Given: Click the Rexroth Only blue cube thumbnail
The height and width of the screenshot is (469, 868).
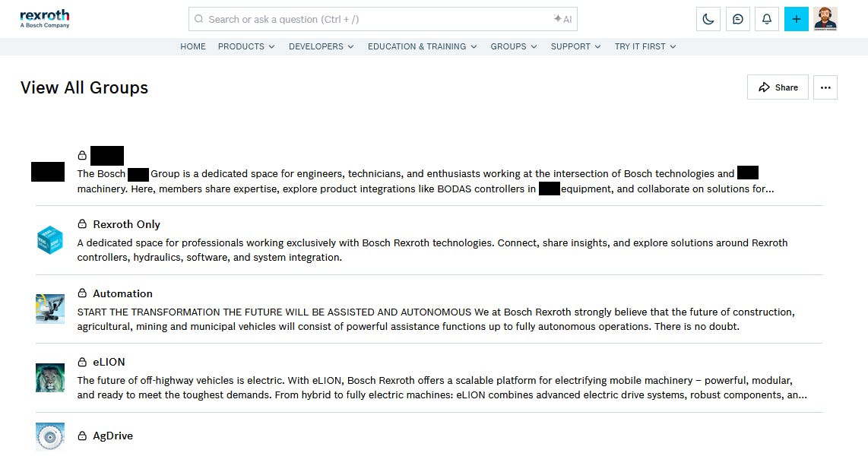Looking at the screenshot, I should click(x=50, y=239).
